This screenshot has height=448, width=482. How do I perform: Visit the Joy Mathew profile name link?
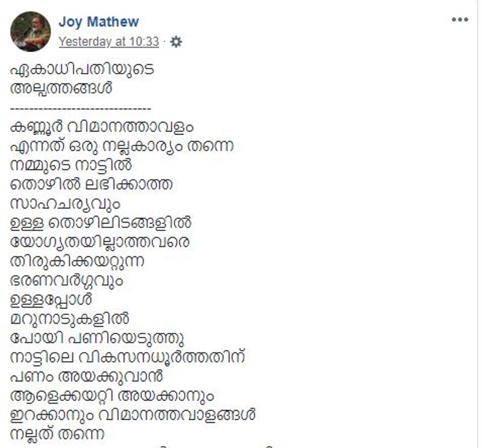click(x=99, y=22)
